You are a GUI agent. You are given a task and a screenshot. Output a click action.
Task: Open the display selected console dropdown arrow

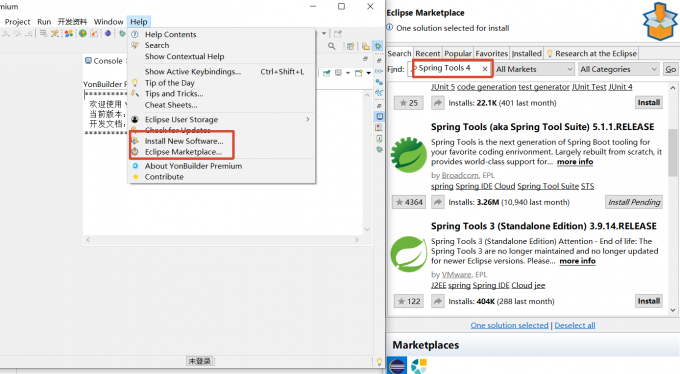click(348, 73)
